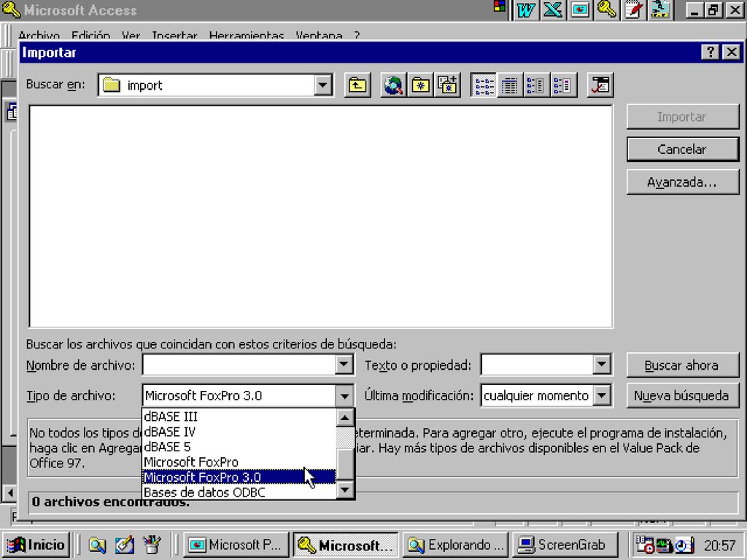Switch to ScreenGrab taskbar window
The image size is (747, 560).
[565, 545]
